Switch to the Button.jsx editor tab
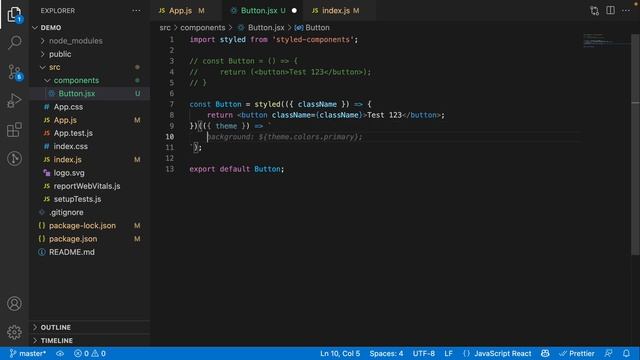The image size is (640, 360). click(262, 11)
